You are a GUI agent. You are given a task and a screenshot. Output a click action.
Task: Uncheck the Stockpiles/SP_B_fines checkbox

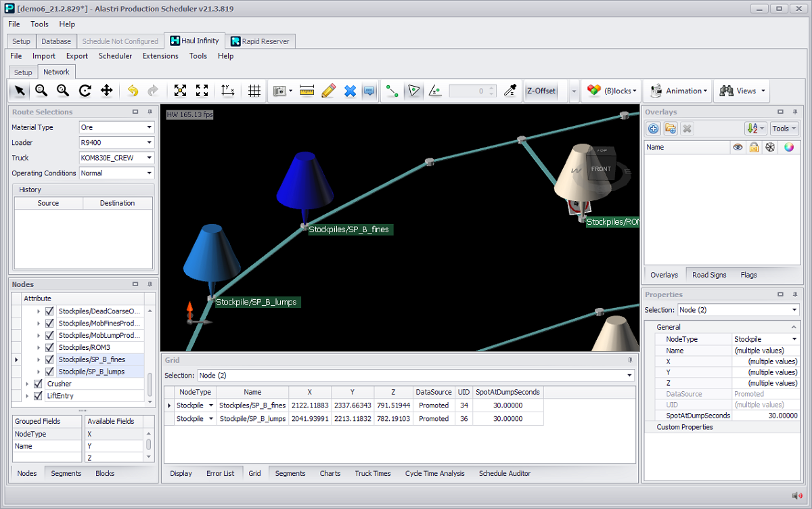coord(49,359)
